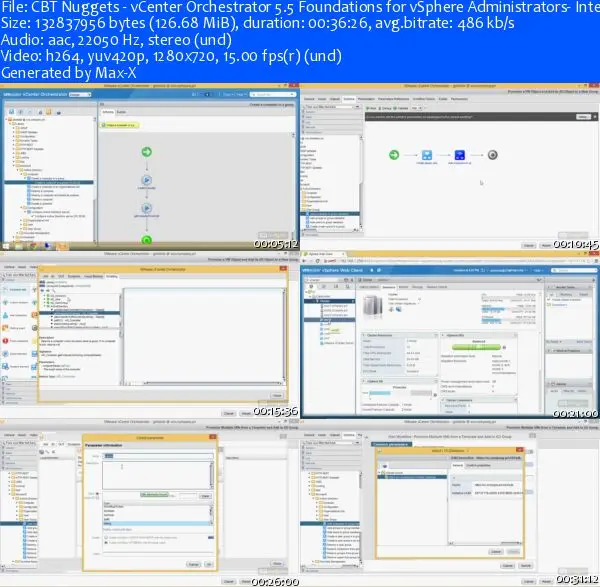Click the search field in the 00:05:12 Orchestrator header
Image resolution: width=600 pixels, height=587 pixels.
pyautogui.click(x=273, y=94)
